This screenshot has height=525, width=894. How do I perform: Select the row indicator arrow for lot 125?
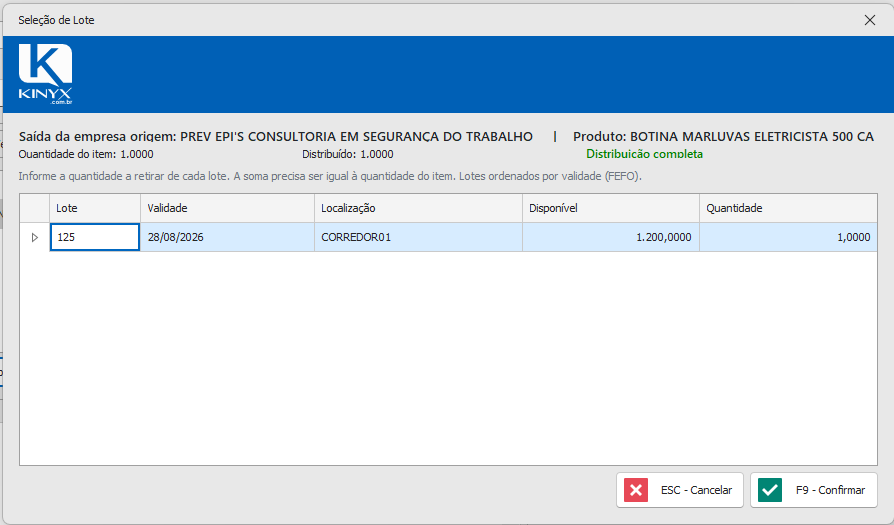[x=35, y=237]
